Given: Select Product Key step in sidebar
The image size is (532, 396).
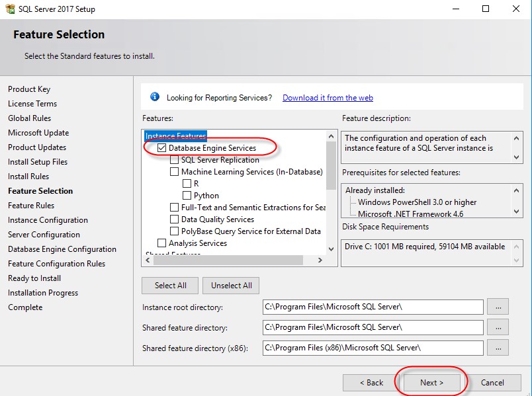Looking at the screenshot, I should point(29,89).
